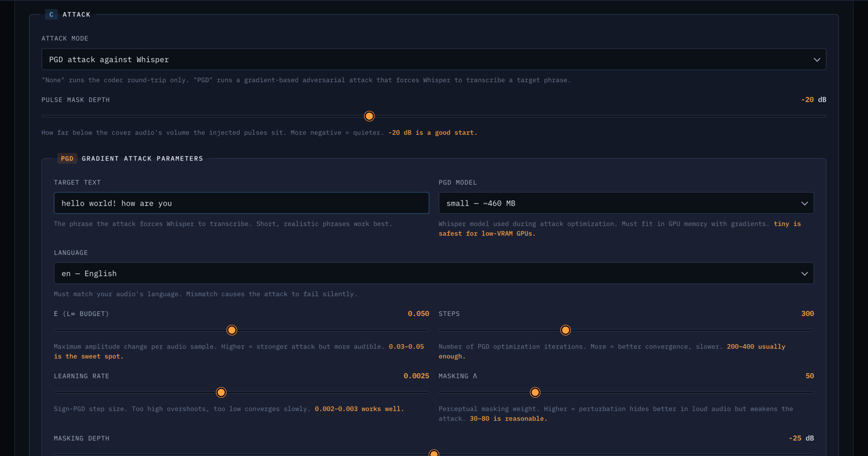
Task: Click the 0.050 budget value display
Action: coord(419,314)
